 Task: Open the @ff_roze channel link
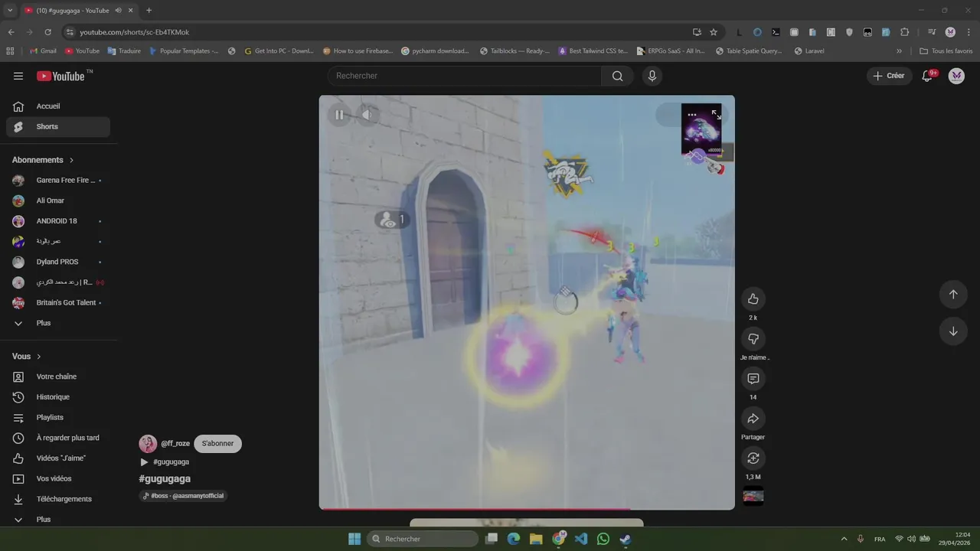175,444
